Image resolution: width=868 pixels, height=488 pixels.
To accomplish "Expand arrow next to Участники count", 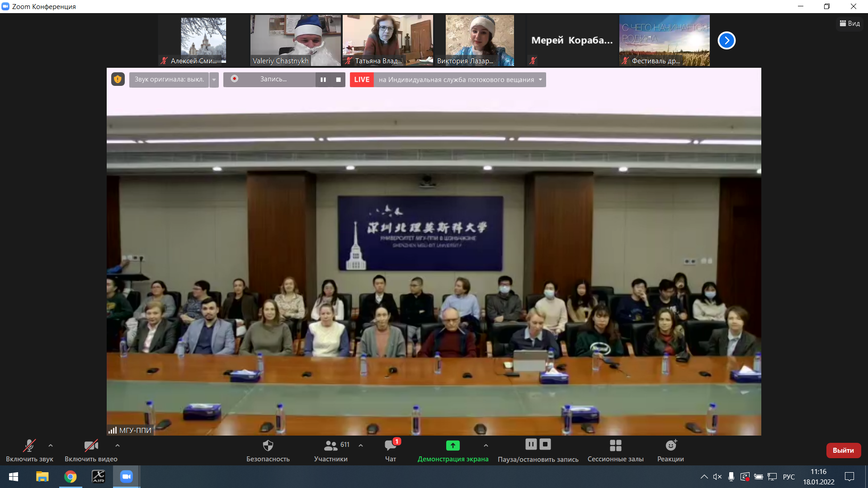I will [x=361, y=446].
